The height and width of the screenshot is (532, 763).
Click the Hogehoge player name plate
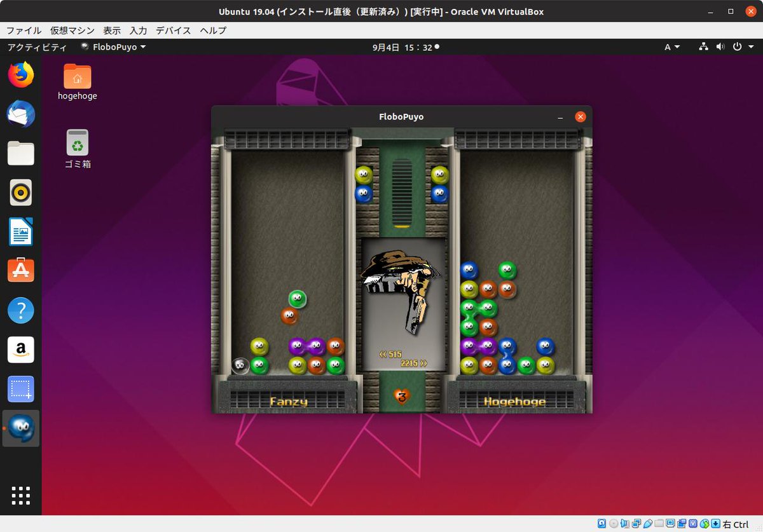(514, 401)
